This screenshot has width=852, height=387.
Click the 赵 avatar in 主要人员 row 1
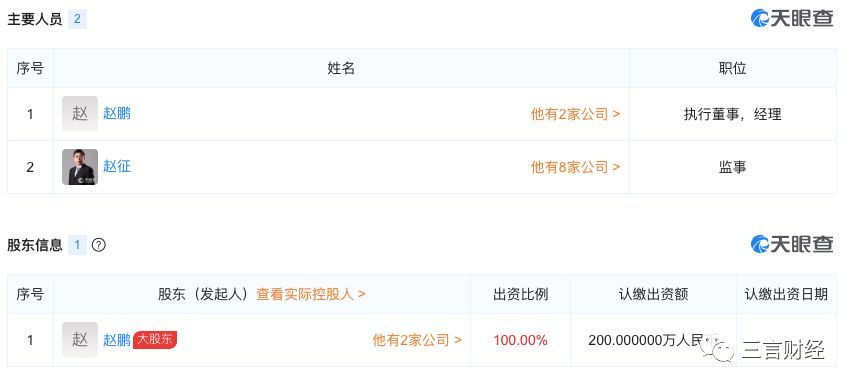(x=80, y=114)
